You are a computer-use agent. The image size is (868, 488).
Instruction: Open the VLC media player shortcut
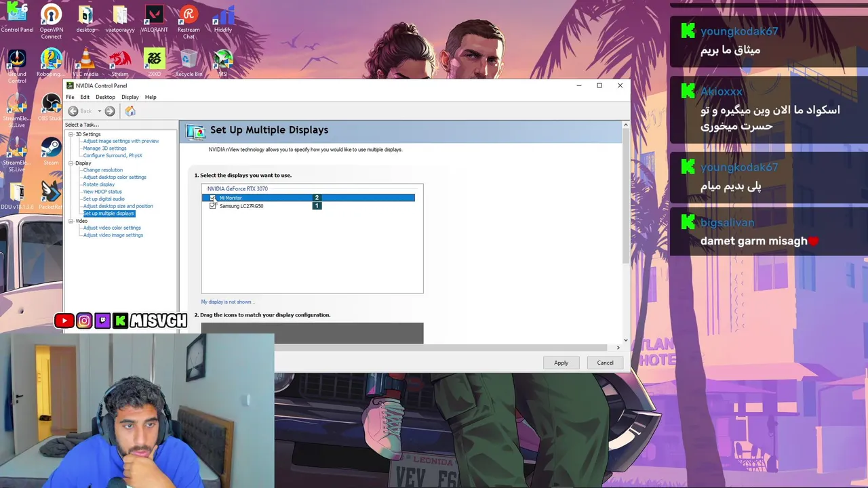85,62
